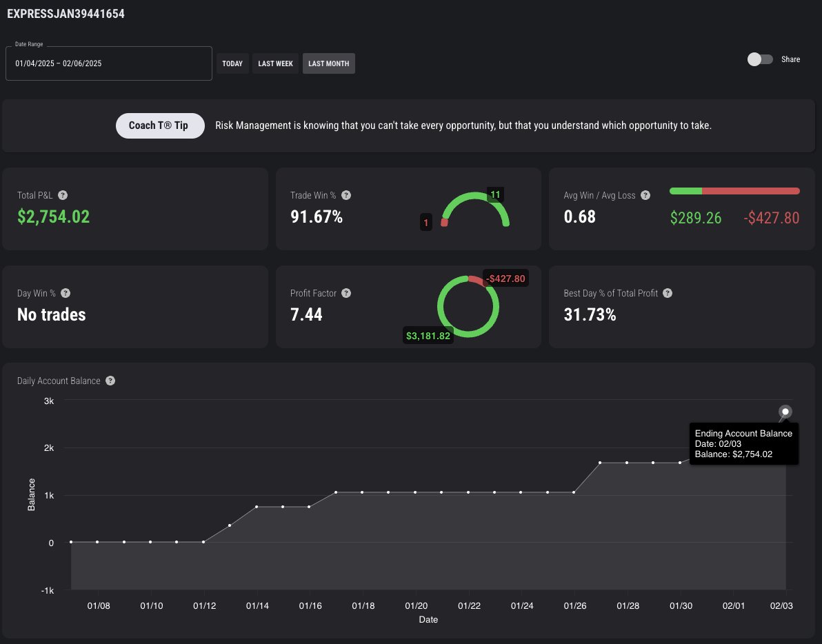
Task: Click the risk management coach tip text
Action: coord(463,125)
